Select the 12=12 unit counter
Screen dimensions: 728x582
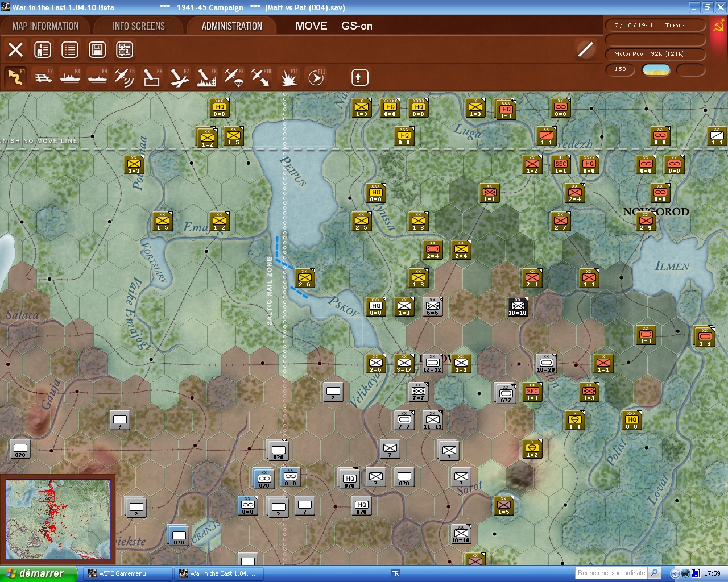(x=432, y=363)
